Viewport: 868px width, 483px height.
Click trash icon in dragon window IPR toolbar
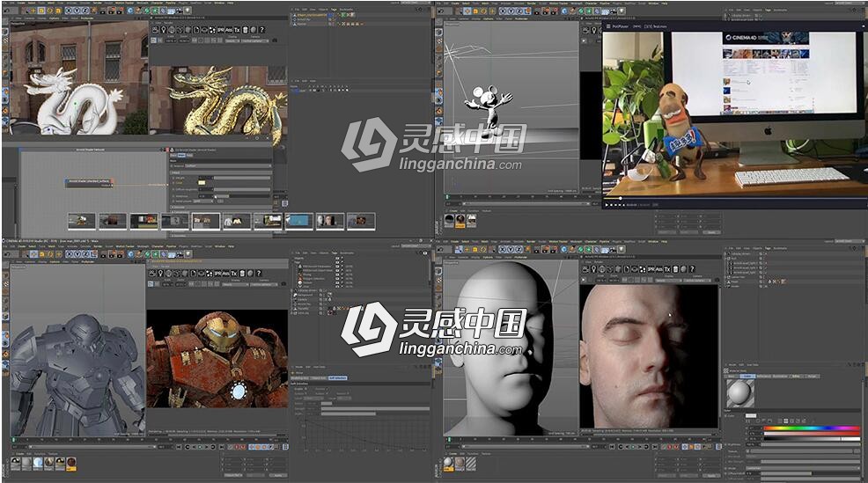pyautogui.click(x=246, y=29)
